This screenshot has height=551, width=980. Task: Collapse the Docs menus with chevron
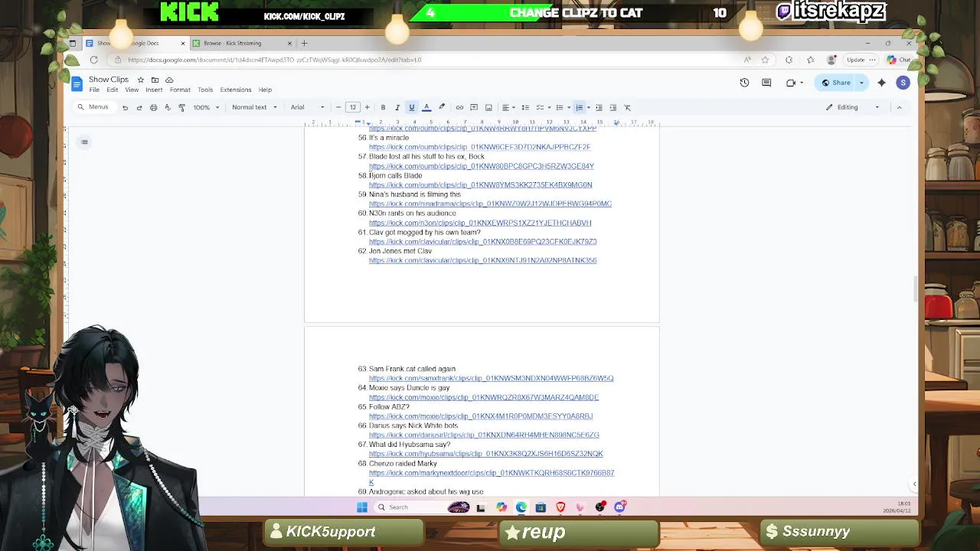(899, 107)
